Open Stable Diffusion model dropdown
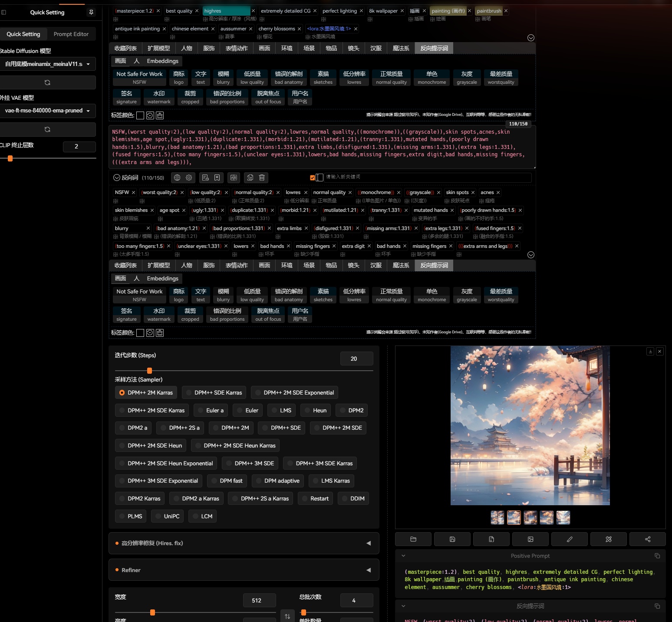This screenshot has height=622, width=672. pyautogui.click(x=47, y=64)
